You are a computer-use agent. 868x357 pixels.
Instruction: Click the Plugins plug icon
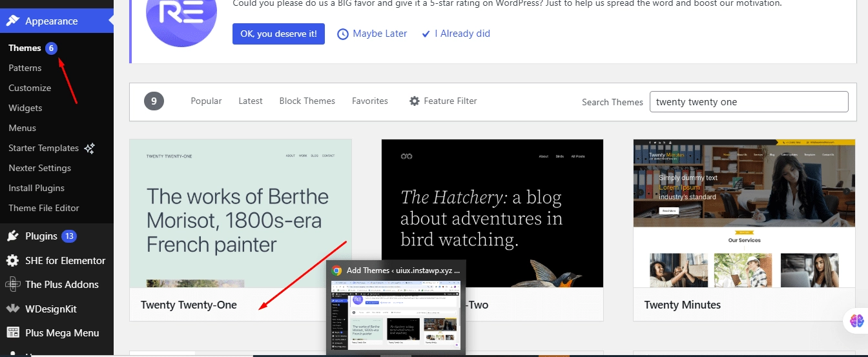pyautogui.click(x=12, y=236)
